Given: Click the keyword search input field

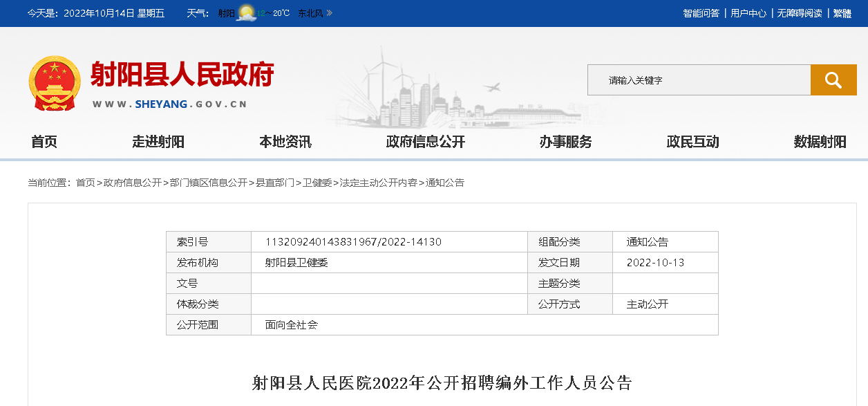Looking at the screenshot, I should 698,80.
